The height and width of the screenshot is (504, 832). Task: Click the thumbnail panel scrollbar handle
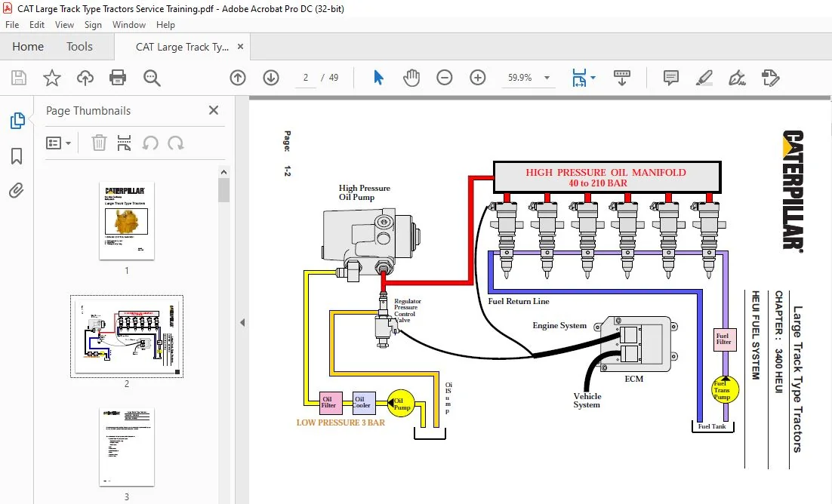pos(224,190)
